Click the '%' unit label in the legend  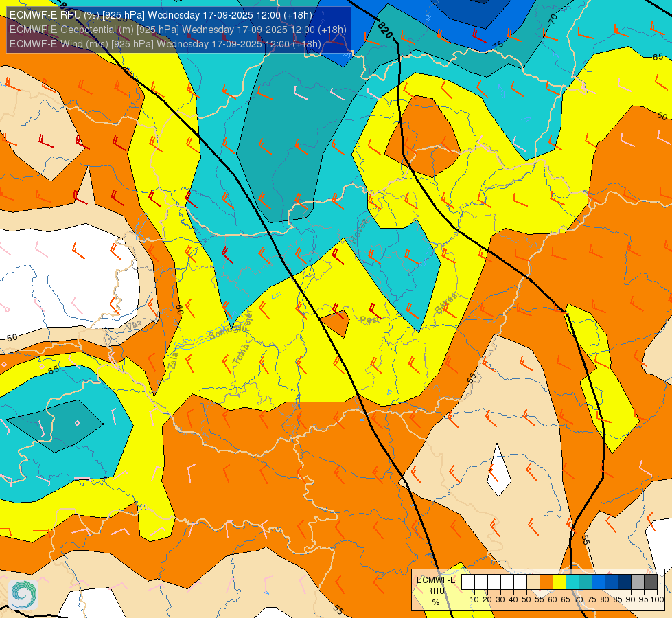tap(436, 602)
